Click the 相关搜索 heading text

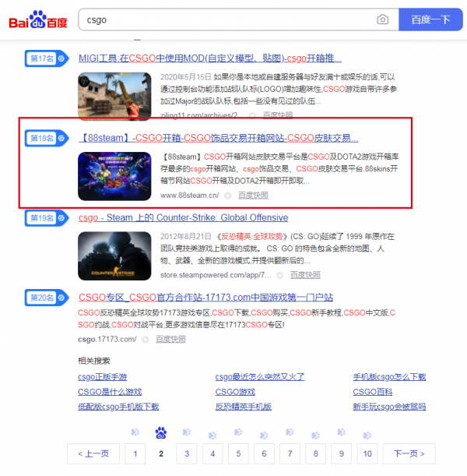93,361
